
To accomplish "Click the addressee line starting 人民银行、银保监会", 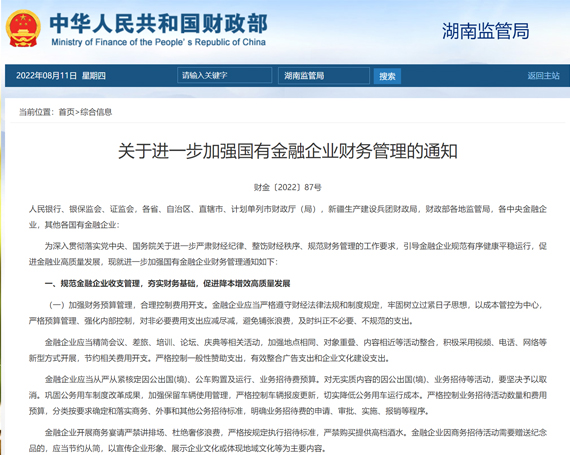I will (x=288, y=209).
